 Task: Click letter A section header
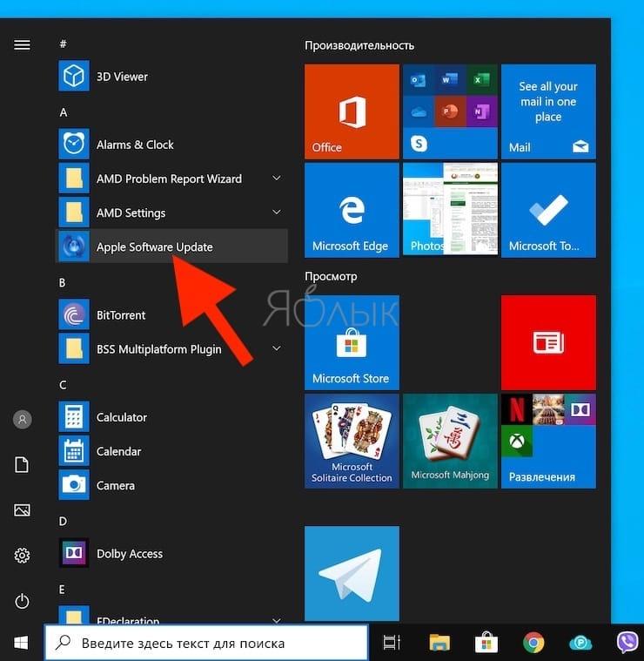pos(64,112)
